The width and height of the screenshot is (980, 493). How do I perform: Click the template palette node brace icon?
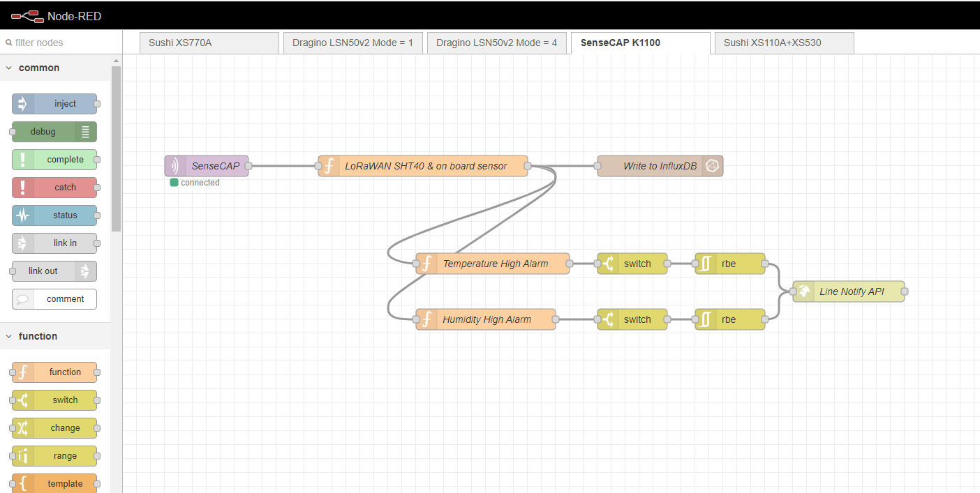(x=22, y=484)
